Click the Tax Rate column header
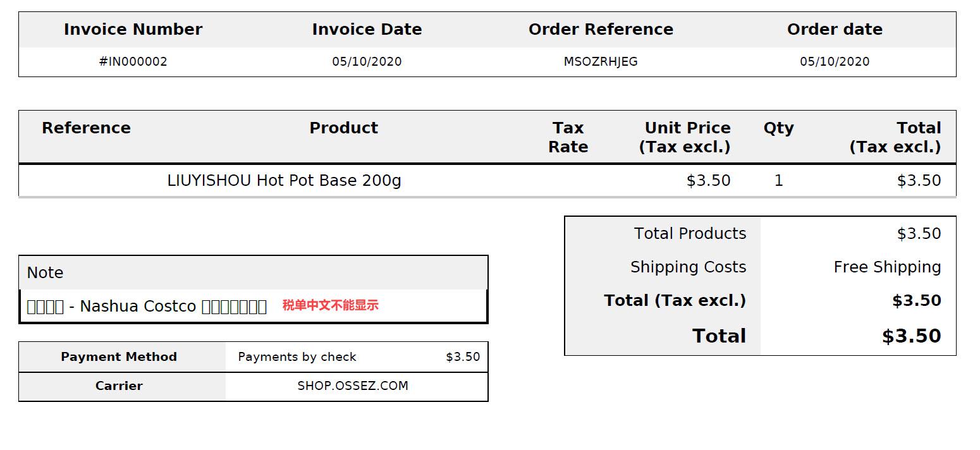Image resolution: width=980 pixels, height=450 pixels. point(568,137)
